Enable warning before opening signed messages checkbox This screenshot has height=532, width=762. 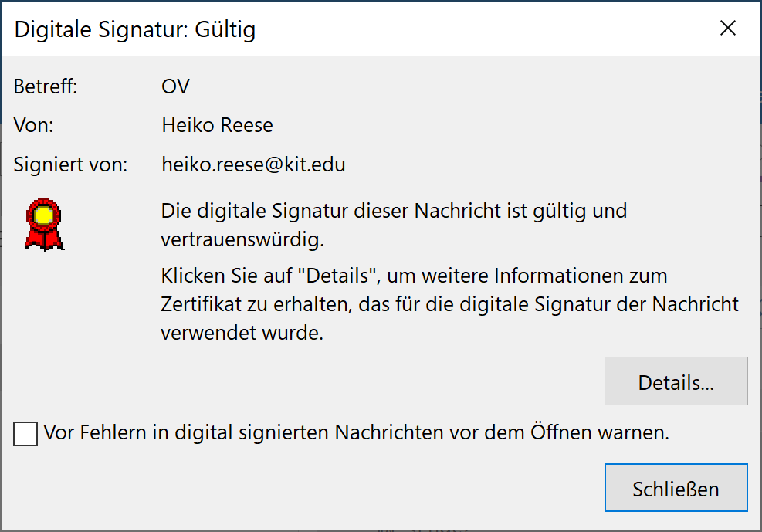25,433
